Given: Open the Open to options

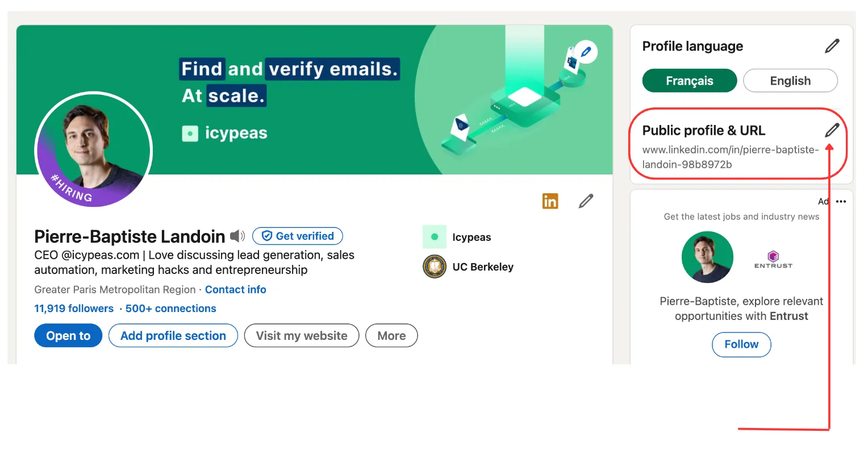Looking at the screenshot, I should (68, 335).
